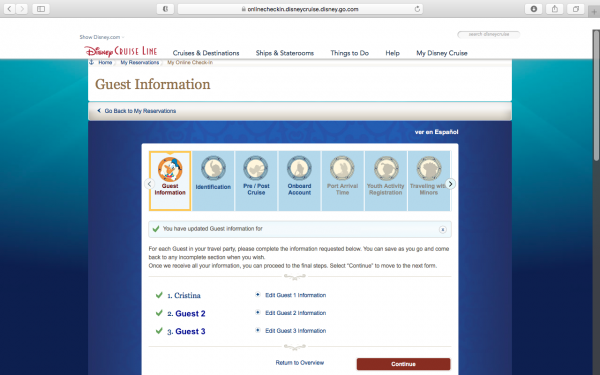
Task: Click the green checkmark beside Cristina
Action: click(159, 295)
